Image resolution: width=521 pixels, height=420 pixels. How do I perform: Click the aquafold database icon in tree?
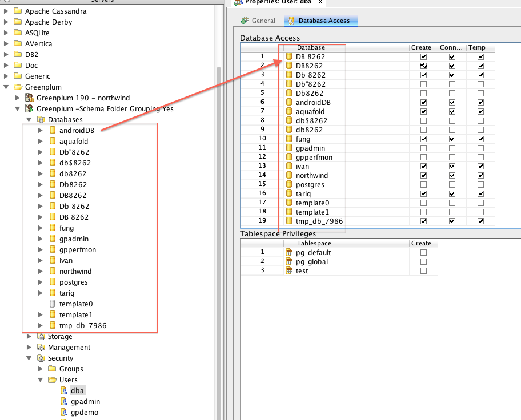pyautogui.click(x=52, y=141)
